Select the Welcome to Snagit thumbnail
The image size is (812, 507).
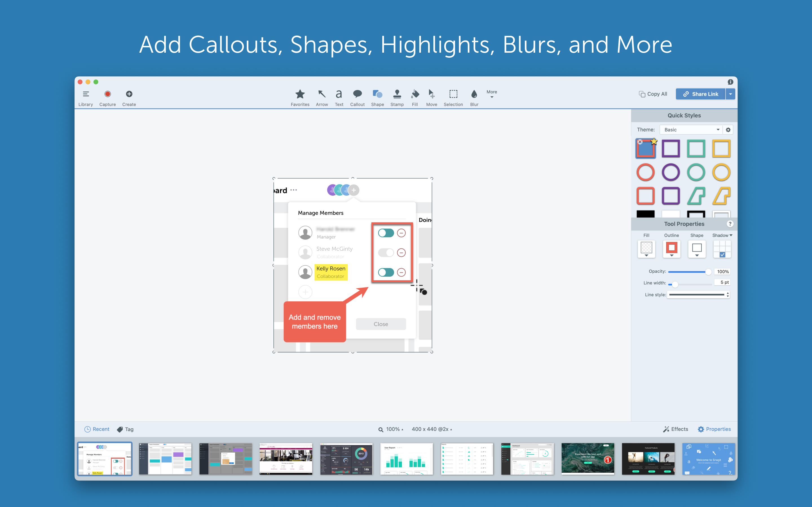709,459
